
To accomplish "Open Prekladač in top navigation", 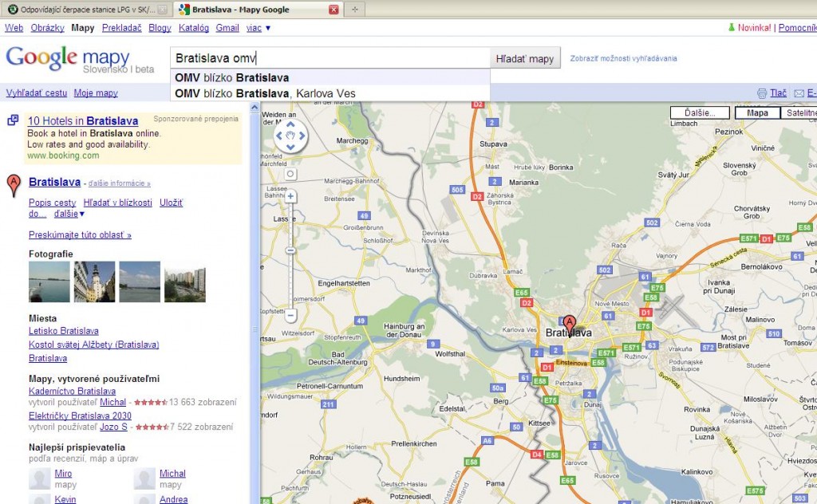I will [x=122, y=28].
